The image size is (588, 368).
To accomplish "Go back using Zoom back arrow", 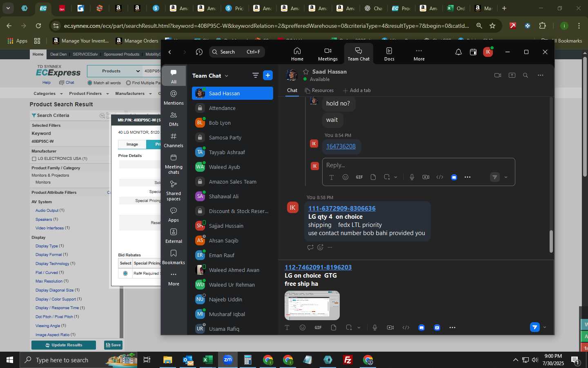I will pyautogui.click(x=170, y=52).
